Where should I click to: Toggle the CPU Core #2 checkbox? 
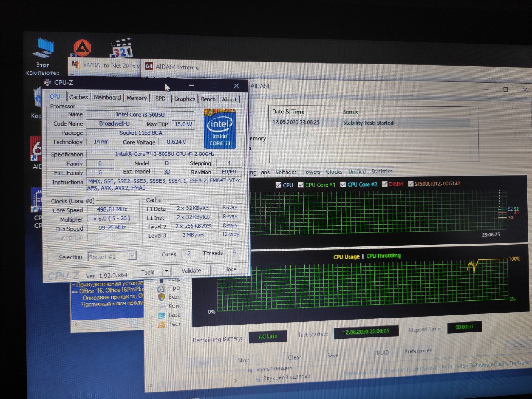tap(343, 185)
